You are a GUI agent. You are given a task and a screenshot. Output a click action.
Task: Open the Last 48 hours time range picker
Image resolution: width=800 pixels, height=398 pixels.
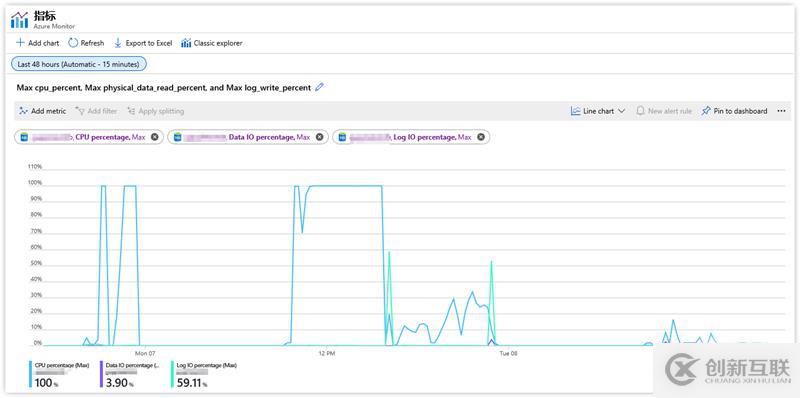tap(79, 64)
